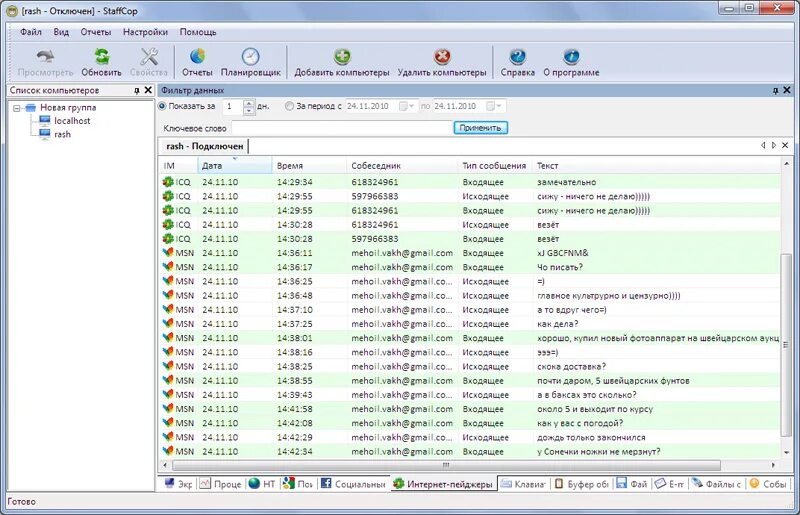Close the Фильтр данных panel
The width and height of the screenshot is (800, 515).
[787, 90]
